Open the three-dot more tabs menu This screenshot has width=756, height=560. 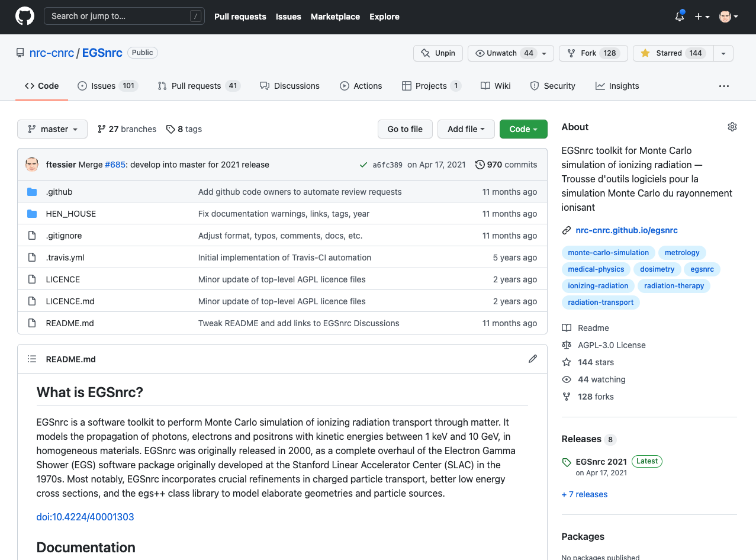pos(724,86)
